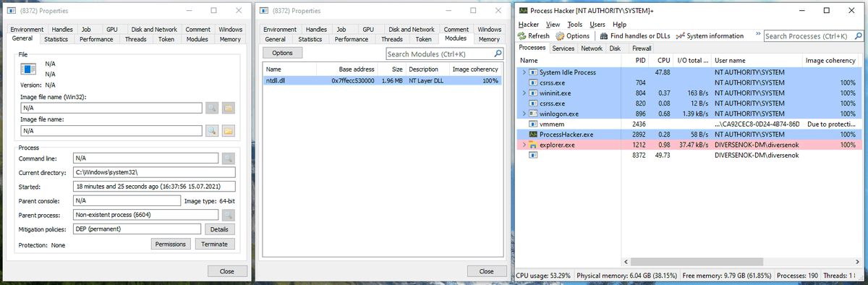Click inspect icon beside Image file name (Win32) field
The image size is (868, 285).
tap(212, 108)
